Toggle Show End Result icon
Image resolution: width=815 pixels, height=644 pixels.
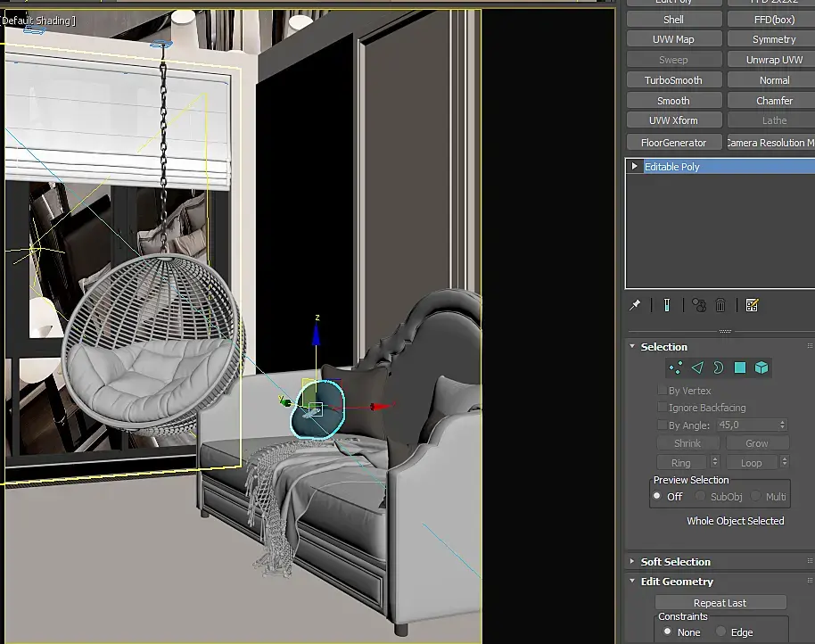click(x=667, y=305)
